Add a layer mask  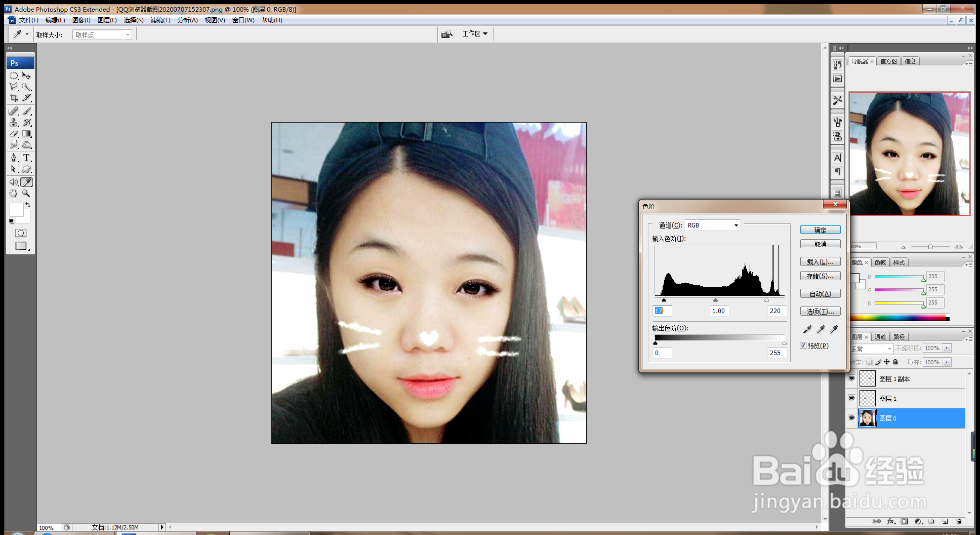(x=904, y=521)
